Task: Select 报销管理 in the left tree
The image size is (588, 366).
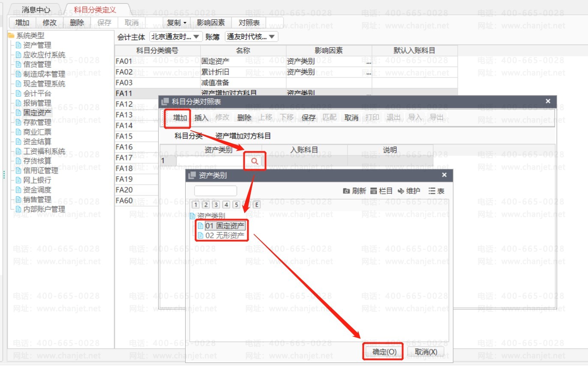Action: click(x=37, y=103)
